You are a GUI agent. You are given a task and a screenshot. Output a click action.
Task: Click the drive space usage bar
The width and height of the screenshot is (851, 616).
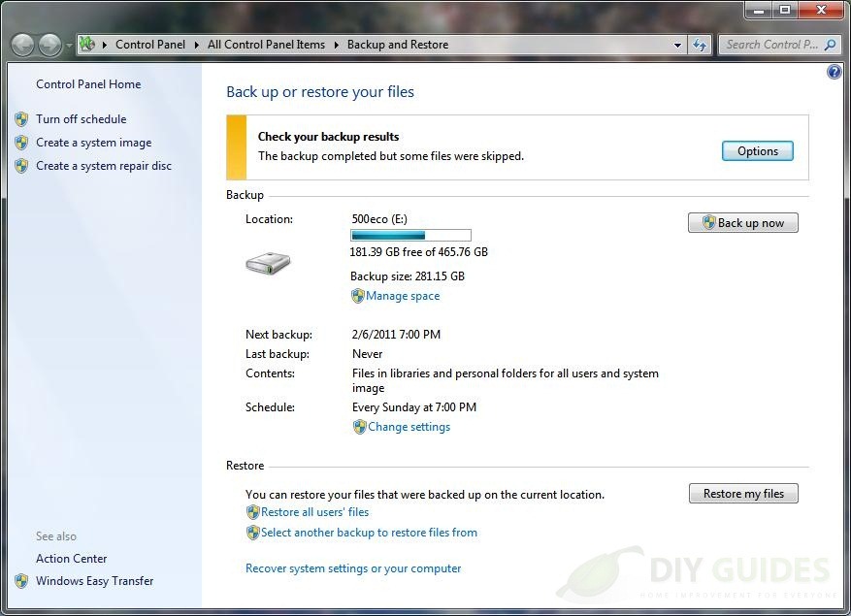click(410, 235)
